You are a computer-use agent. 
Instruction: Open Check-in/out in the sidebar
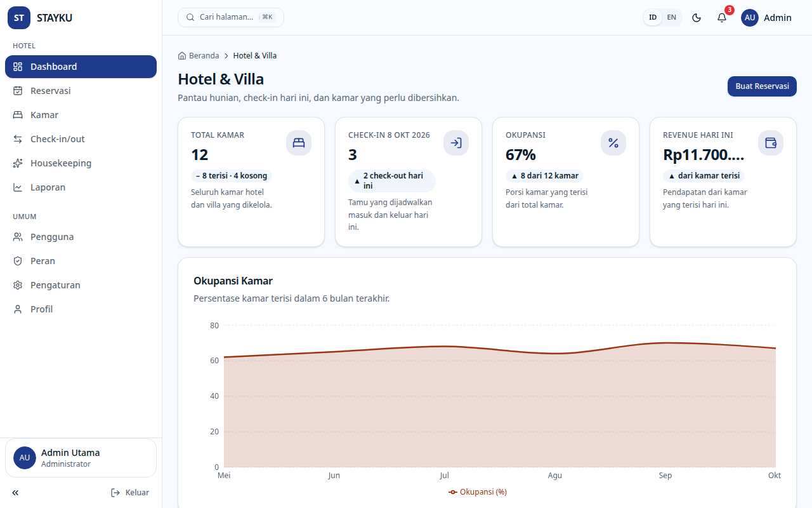81,139
